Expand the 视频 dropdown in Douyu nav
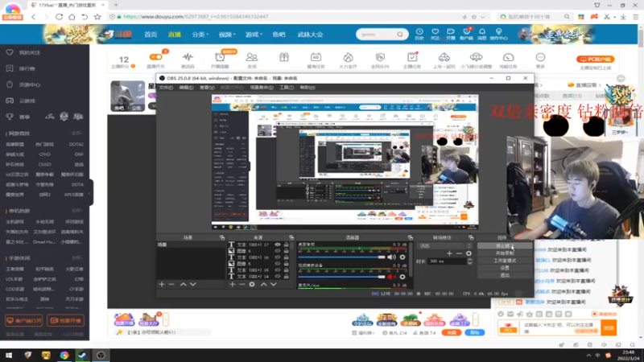 point(227,35)
